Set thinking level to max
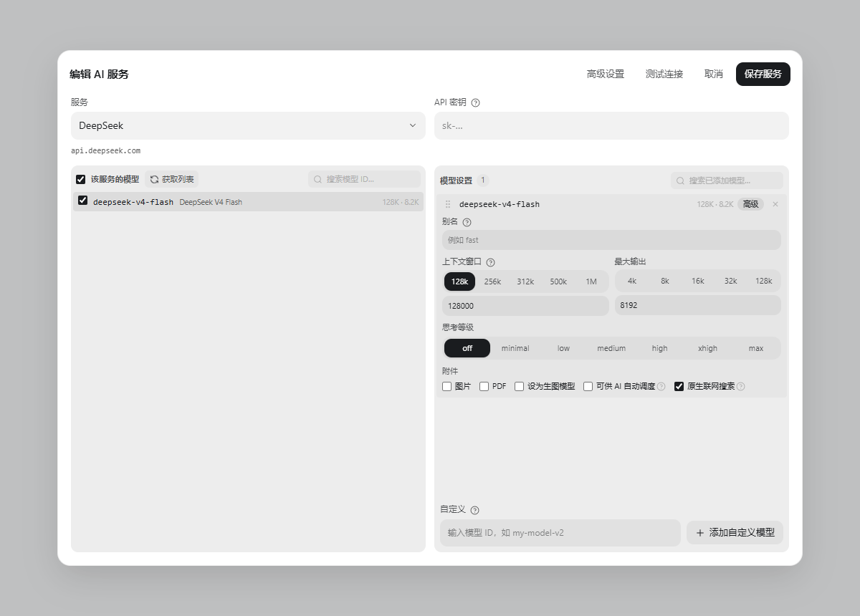Image resolution: width=860 pixels, height=616 pixels. [x=756, y=348]
